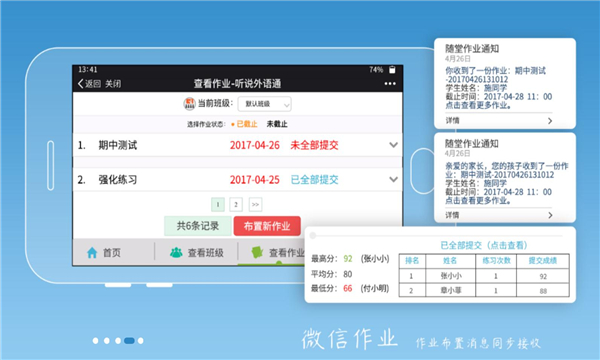Tap the back arrow labeled 返回

(89, 84)
